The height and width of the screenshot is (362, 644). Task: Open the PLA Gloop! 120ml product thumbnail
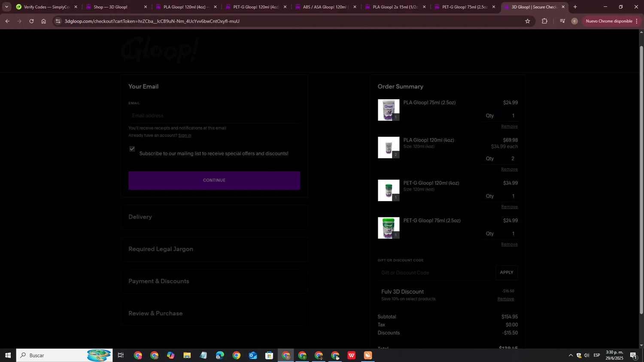point(389,148)
